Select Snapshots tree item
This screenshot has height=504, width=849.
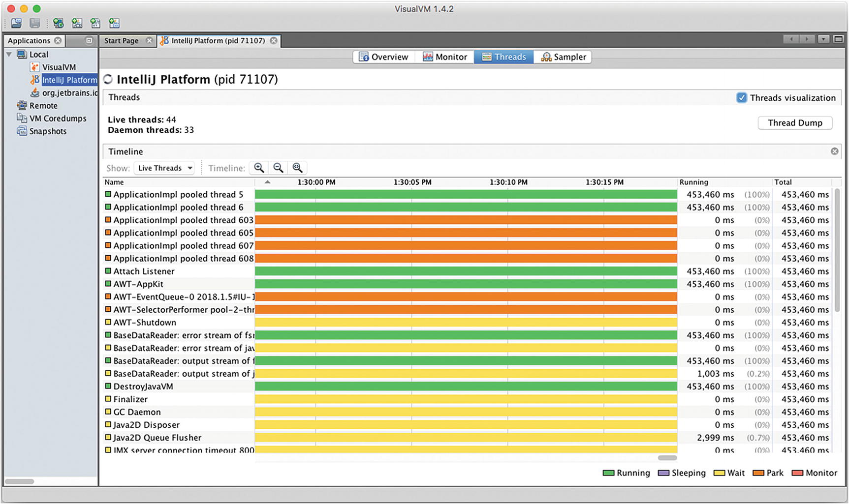click(x=48, y=131)
